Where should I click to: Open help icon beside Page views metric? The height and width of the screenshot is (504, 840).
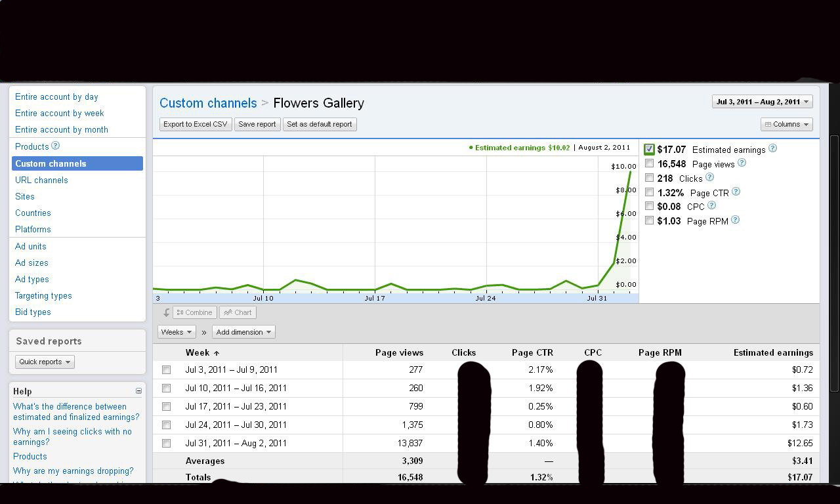click(x=742, y=163)
